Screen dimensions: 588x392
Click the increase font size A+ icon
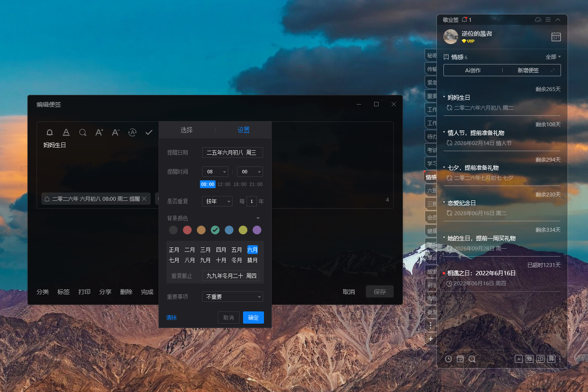[99, 132]
